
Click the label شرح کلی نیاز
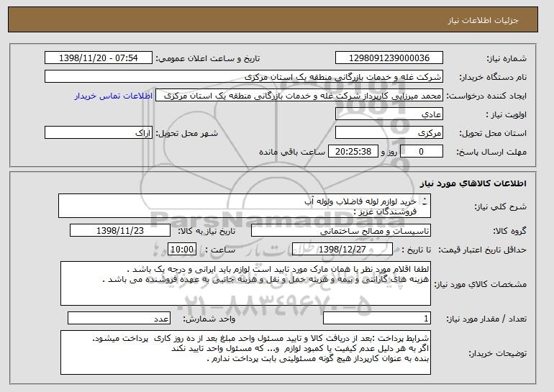(501, 206)
